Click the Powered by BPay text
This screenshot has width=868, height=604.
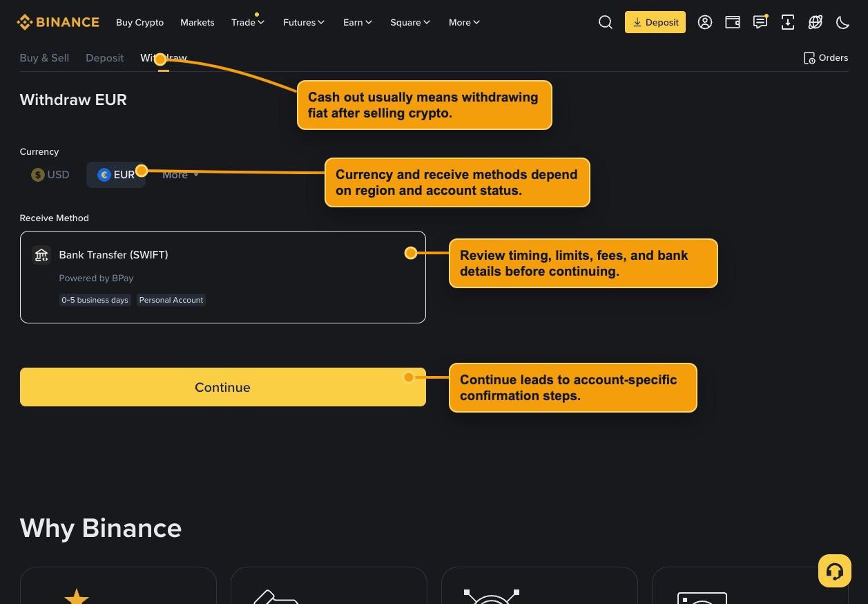tap(96, 278)
